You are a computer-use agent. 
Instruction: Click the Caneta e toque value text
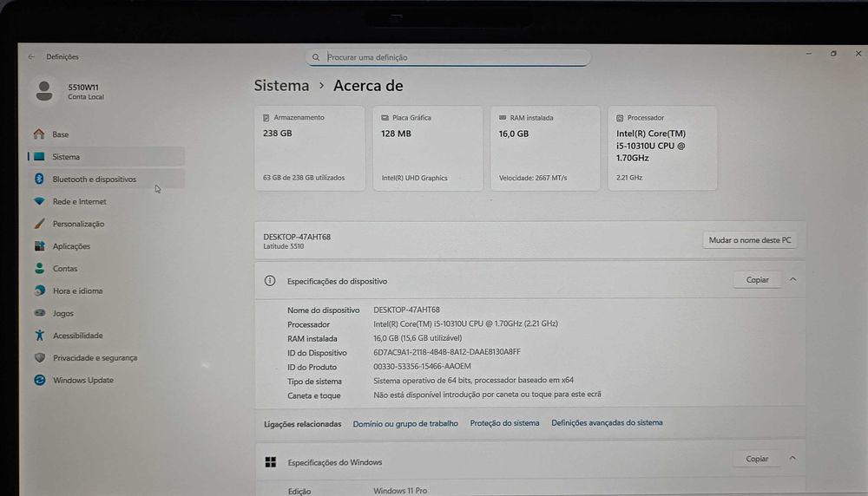point(487,395)
